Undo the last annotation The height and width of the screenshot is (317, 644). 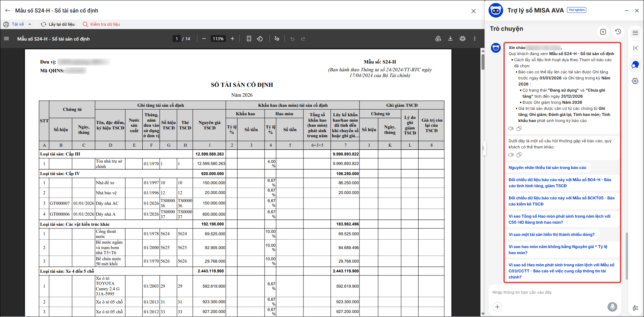292,39
